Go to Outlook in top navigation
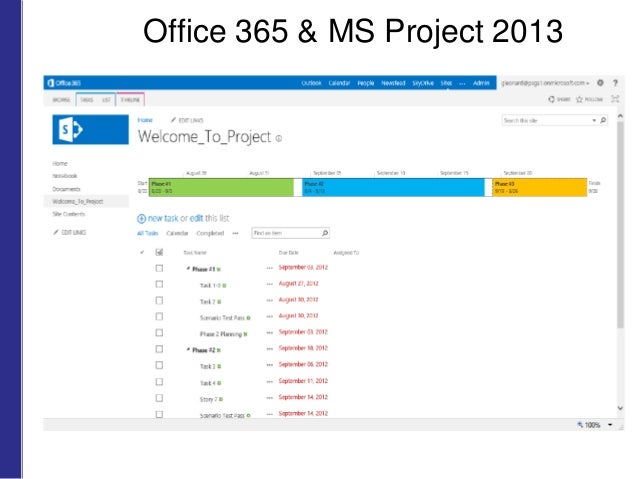This screenshot has width=638, height=479. pos(311,83)
